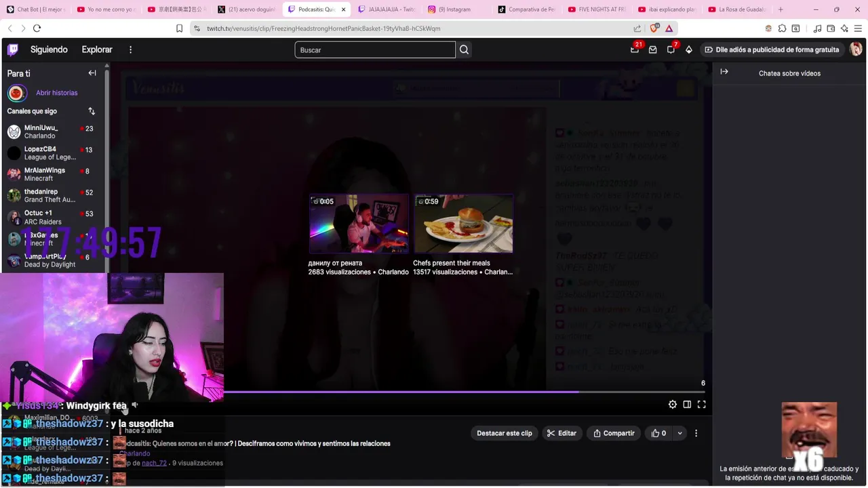Play the данилу от рената clip thumbnail
This screenshot has width=868, height=488.
(359, 224)
